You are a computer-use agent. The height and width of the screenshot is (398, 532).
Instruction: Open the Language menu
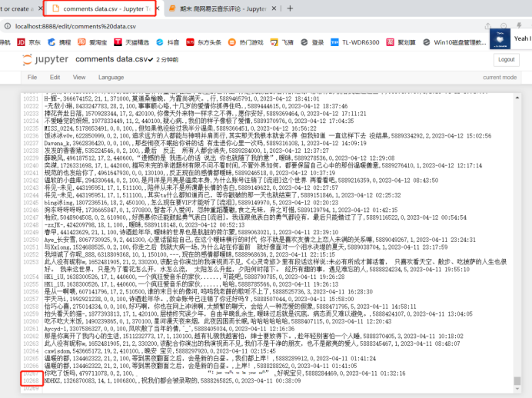click(111, 78)
